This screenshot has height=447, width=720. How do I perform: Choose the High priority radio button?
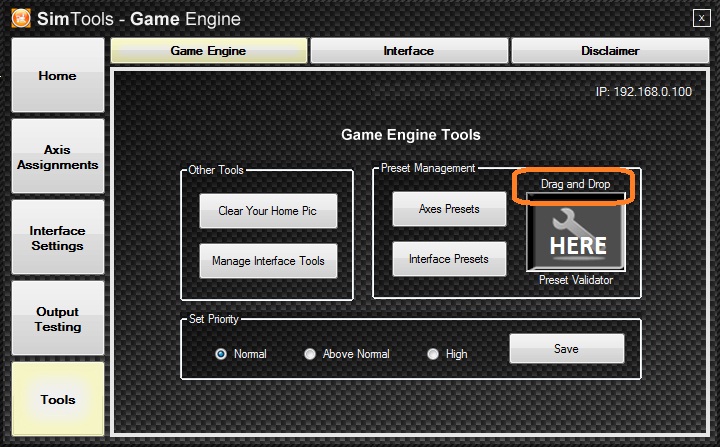click(433, 354)
